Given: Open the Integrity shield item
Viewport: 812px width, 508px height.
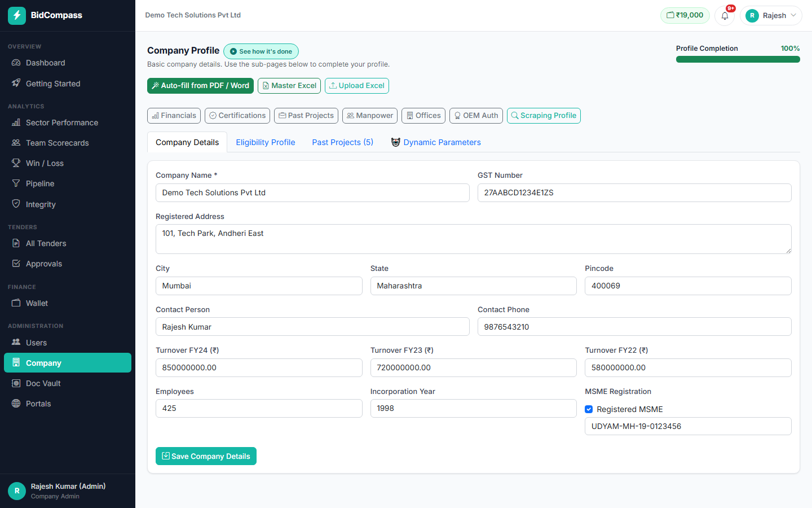Looking at the screenshot, I should pos(68,204).
